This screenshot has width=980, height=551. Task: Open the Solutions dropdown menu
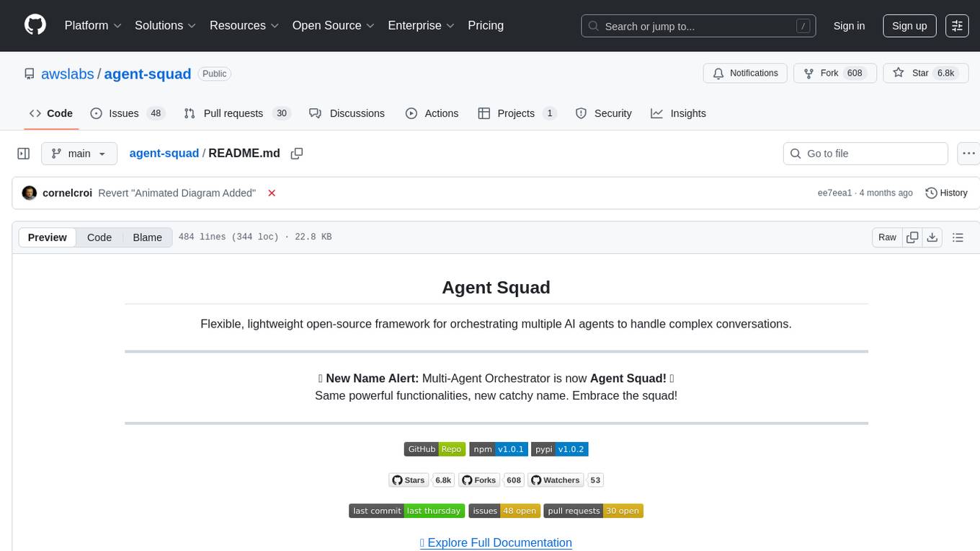(166, 25)
